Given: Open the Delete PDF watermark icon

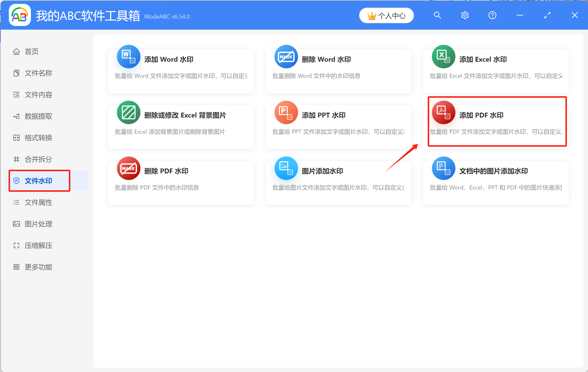Looking at the screenshot, I should pyautogui.click(x=128, y=168).
